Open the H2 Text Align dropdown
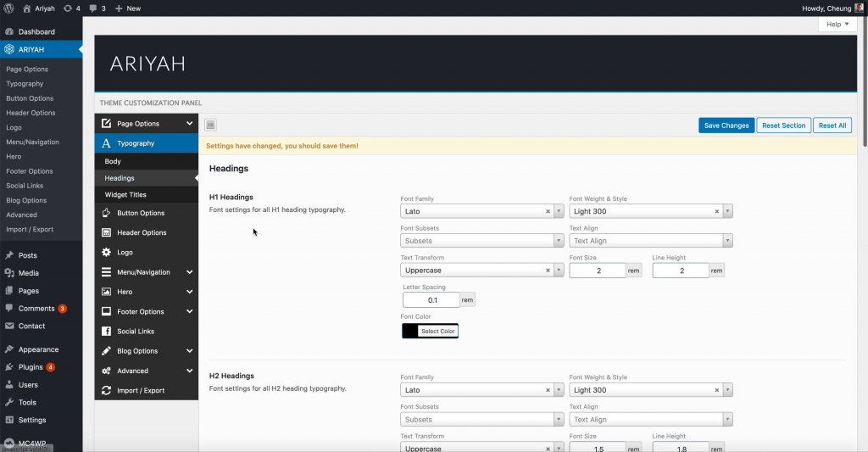868x452 pixels. coord(650,419)
